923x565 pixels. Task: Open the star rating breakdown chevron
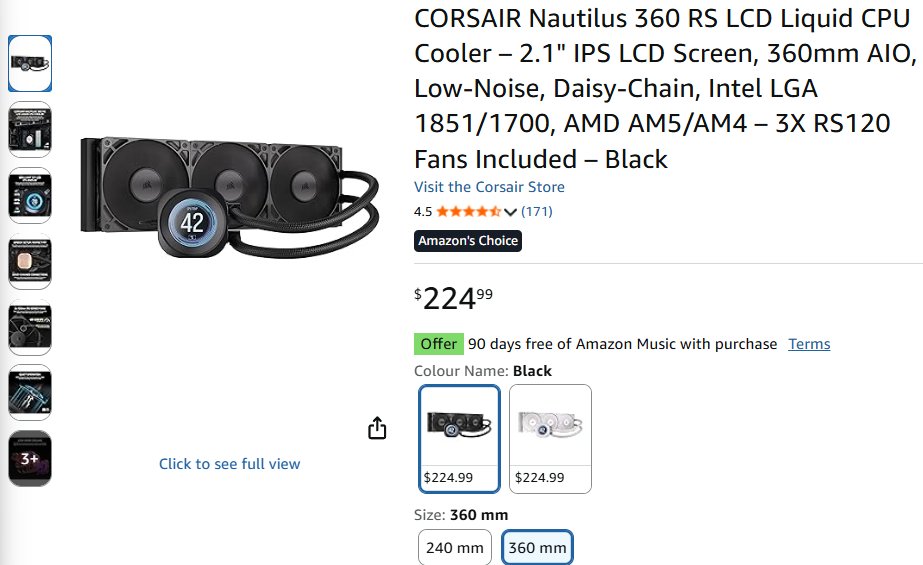click(x=510, y=212)
